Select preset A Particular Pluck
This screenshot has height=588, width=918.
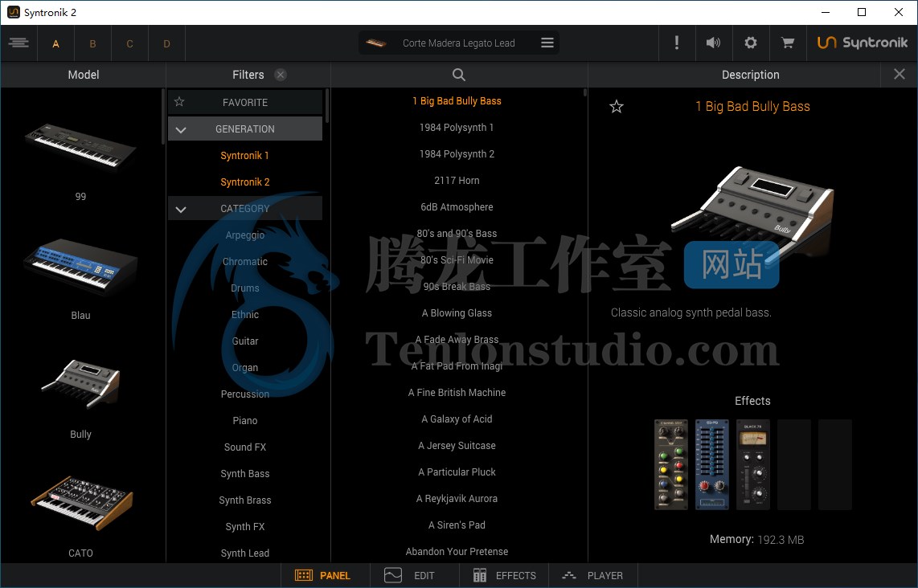[457, 472]
